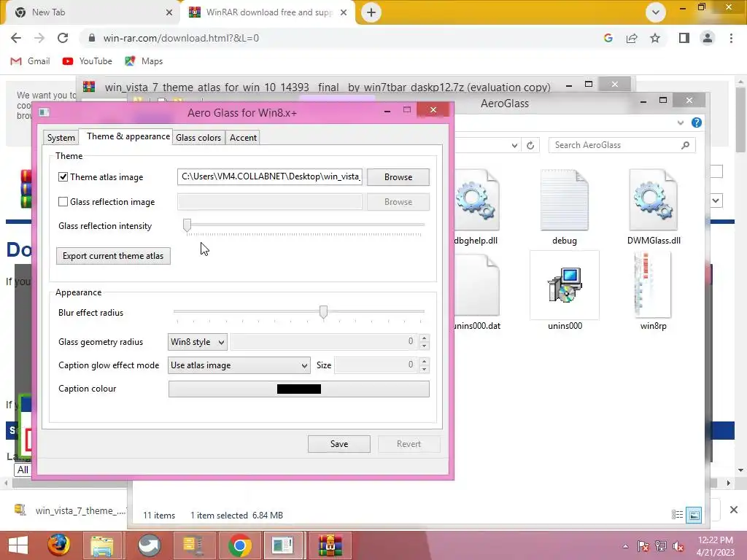Image resolution: width=747 pixels, height=560 pixels.
Task: Decrease the caption glow Size spinner
Action: click(x=424, y=369)
